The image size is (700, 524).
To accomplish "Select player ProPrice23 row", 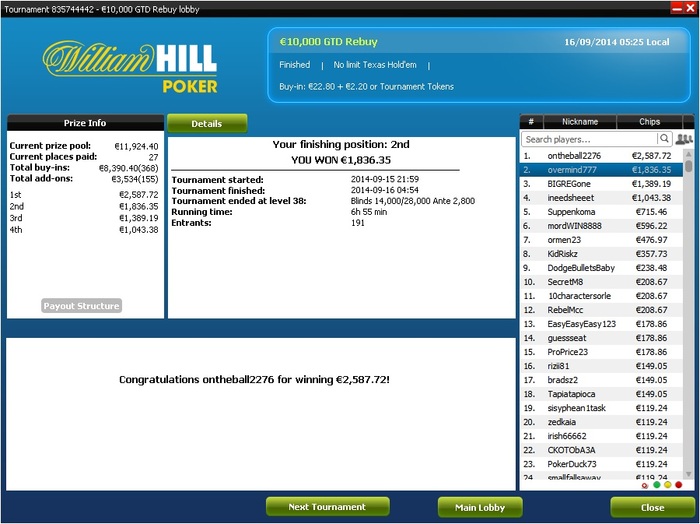I will click(x=601, y=352).
